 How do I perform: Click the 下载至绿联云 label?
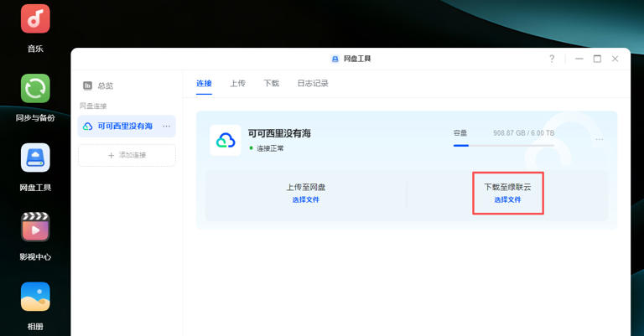coord(507,187)
